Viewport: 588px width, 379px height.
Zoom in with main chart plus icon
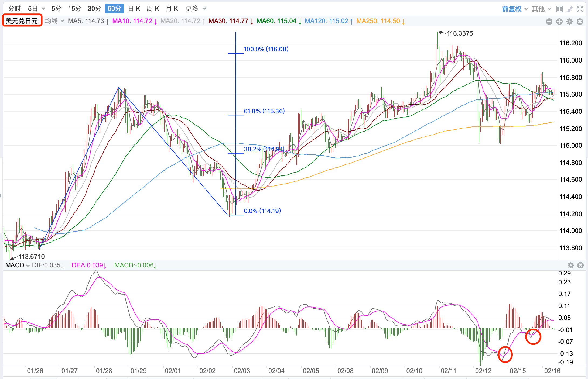[559, 22]
